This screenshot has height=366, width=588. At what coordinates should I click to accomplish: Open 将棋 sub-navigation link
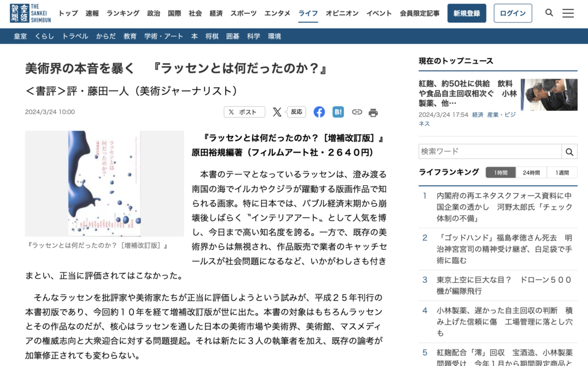[x=212, y=36]
